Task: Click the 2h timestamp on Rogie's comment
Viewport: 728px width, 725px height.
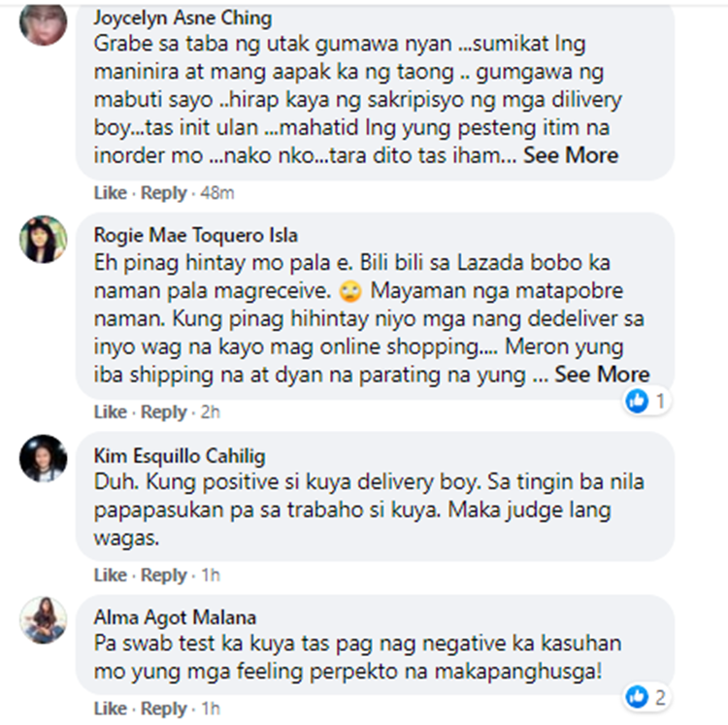Action: tap(210, 412)
